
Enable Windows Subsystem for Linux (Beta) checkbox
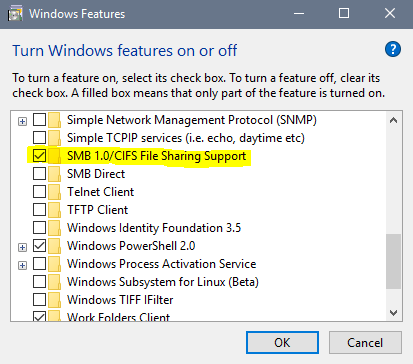[x=39, y=282]
